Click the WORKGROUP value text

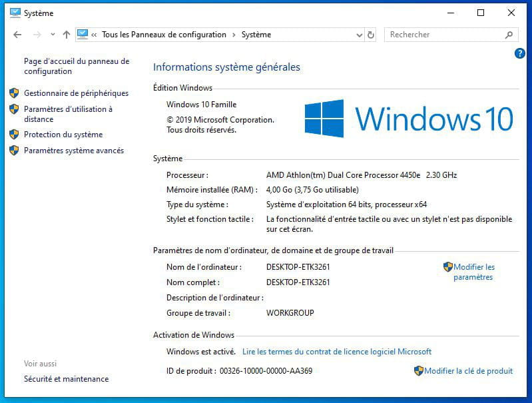(290, 313)
